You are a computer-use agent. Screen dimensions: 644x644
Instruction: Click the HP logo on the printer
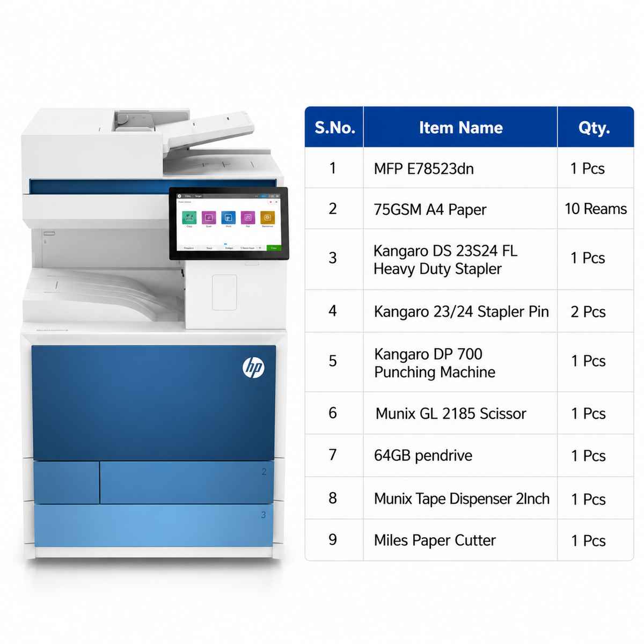coord(253,367)
